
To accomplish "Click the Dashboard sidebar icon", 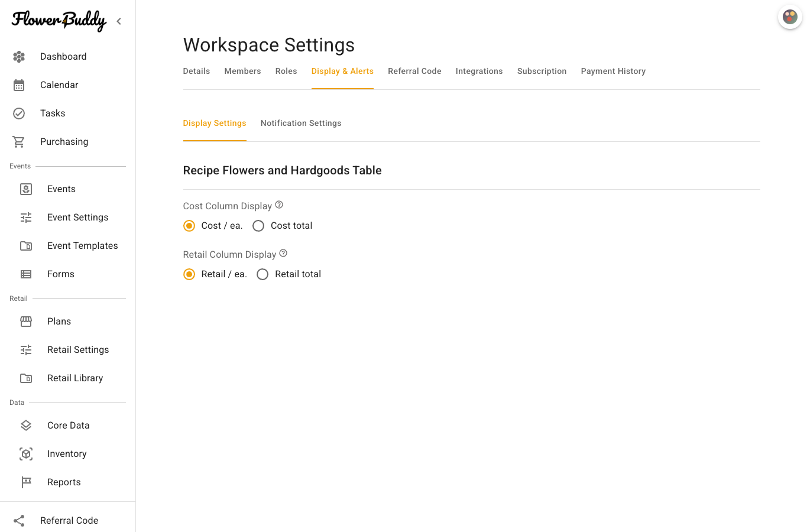I will coord(19,57).
